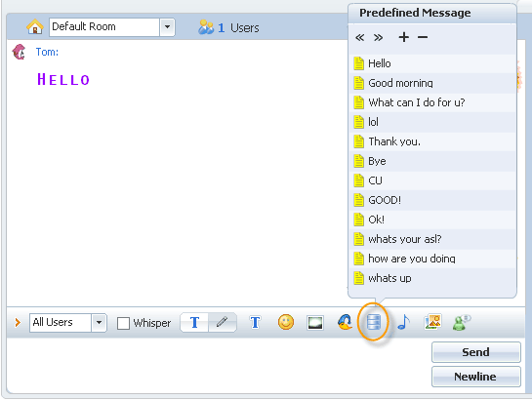Image resolution: width=532 pixels, height=400 pixels.
Task: Enable the Whisper checkbox
Action: tap(123, 323)
